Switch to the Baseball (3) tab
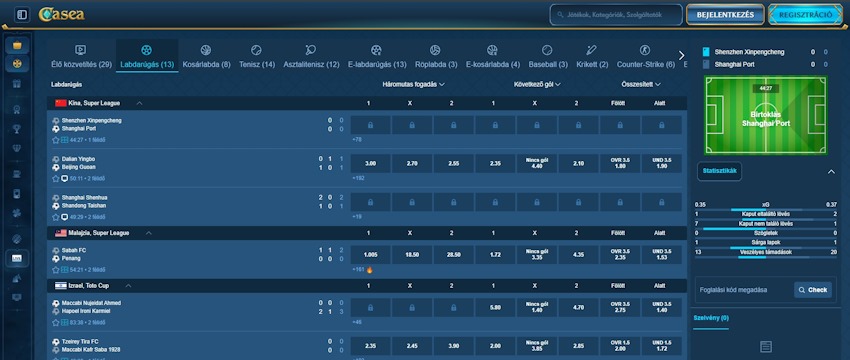The width and height of the screenshot is (850, 360). tap(547, 56)
